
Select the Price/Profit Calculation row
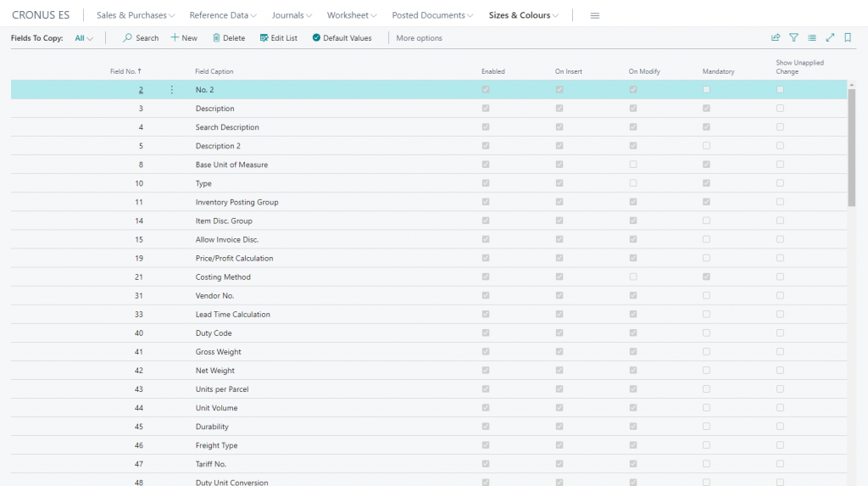(x=429, y=258)
